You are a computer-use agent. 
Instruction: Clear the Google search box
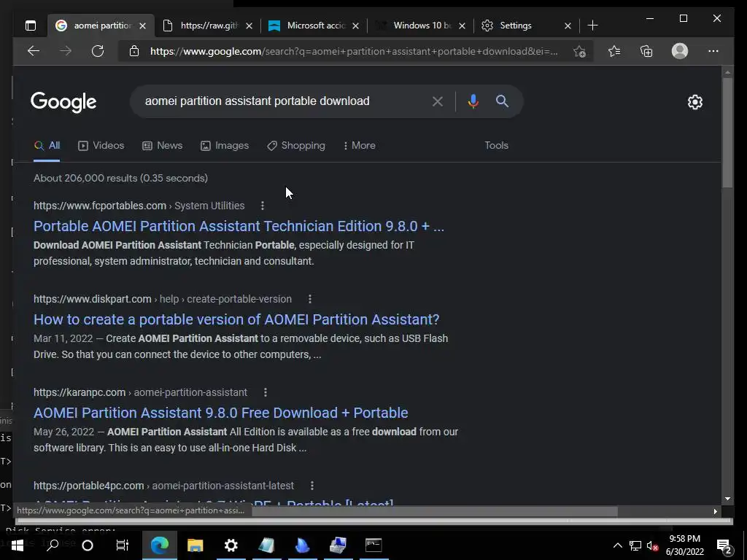438,101
